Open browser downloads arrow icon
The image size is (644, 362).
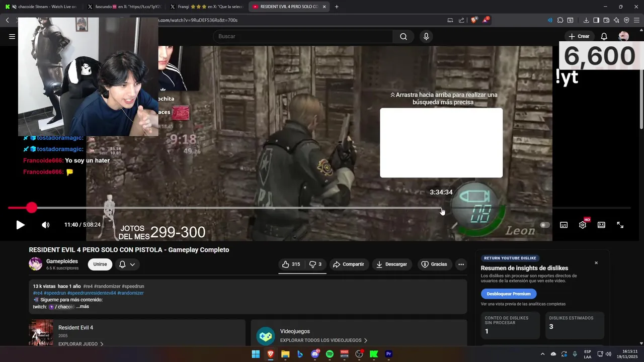click(x=586, y=20)
